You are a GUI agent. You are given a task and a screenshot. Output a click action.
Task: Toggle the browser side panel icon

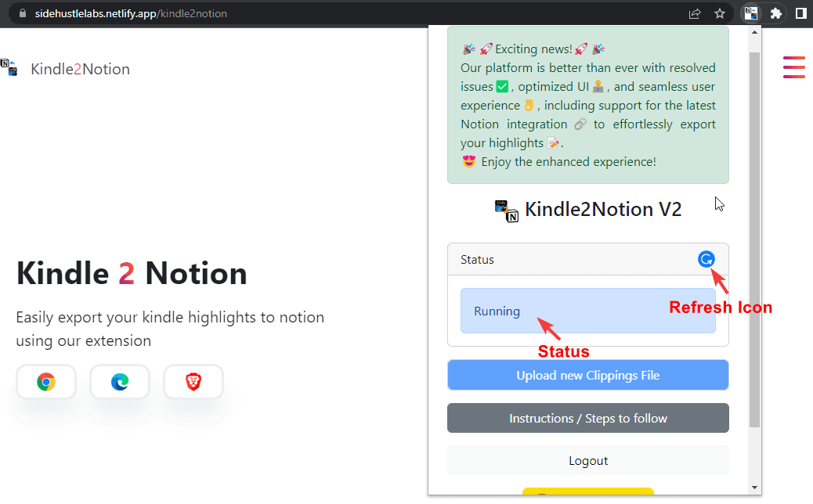pos(801,13)
